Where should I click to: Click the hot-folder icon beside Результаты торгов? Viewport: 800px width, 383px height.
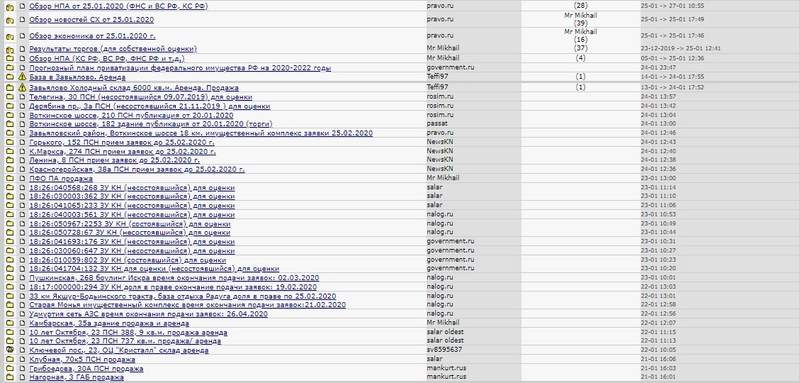pyautogui.click(x=10, y=49)
